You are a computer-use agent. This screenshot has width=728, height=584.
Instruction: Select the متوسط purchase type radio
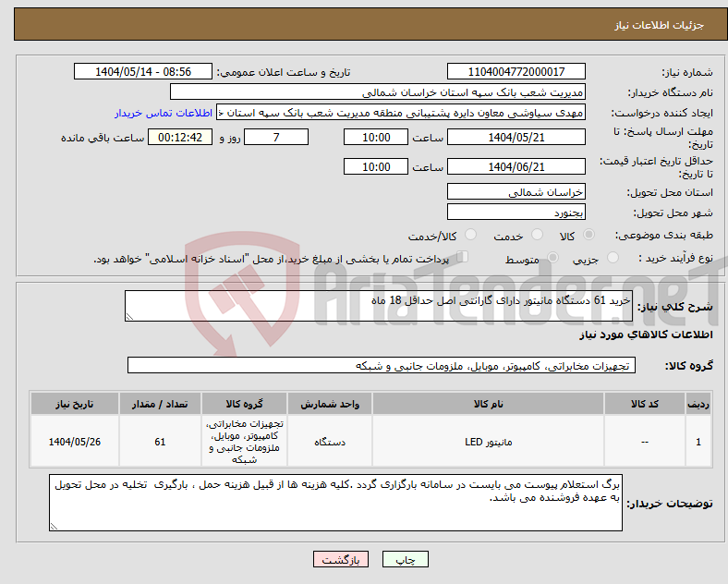coord(552,258)
